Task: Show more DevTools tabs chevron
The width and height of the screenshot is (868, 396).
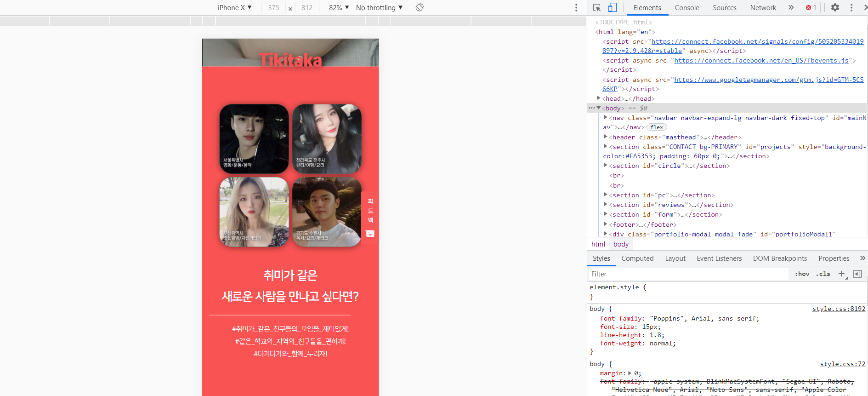Action: tap(791, 7)
